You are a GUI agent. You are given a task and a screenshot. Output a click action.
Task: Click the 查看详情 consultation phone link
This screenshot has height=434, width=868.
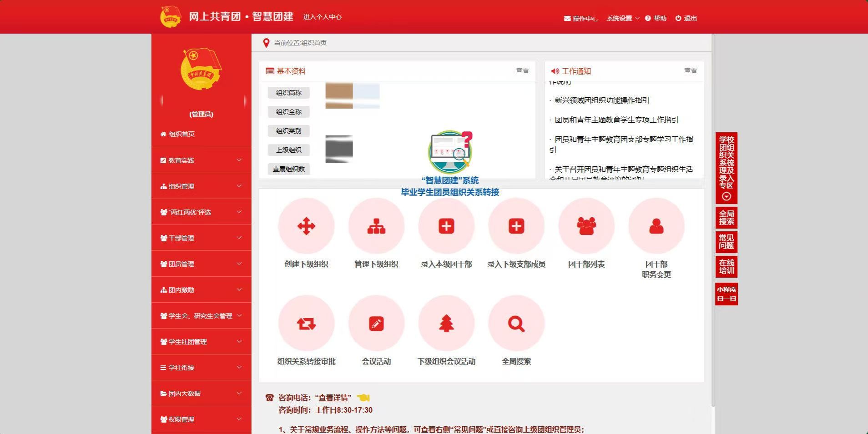pos(334,398)
